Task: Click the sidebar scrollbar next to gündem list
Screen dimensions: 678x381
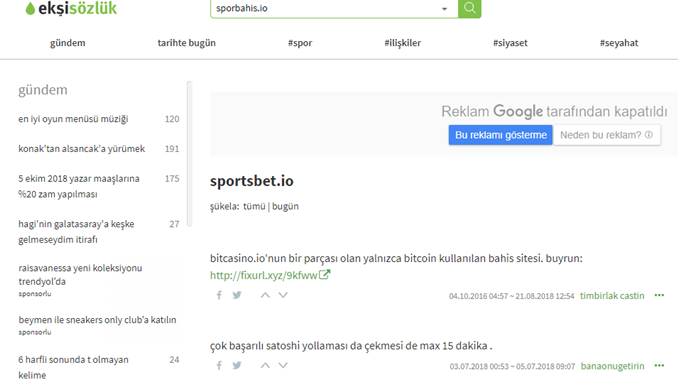Action: click(x=189, y=154)
